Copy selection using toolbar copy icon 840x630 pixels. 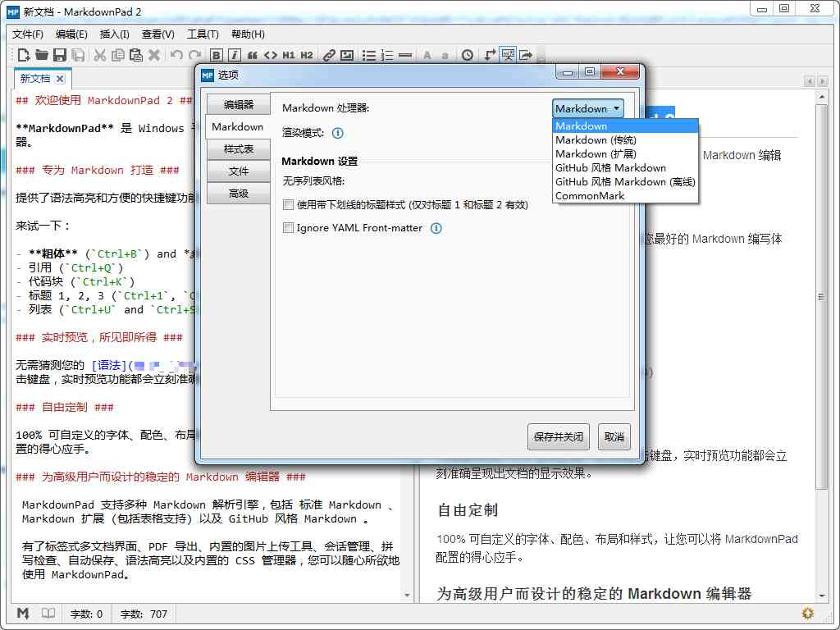pyautogui.click(x=118, y=55)
